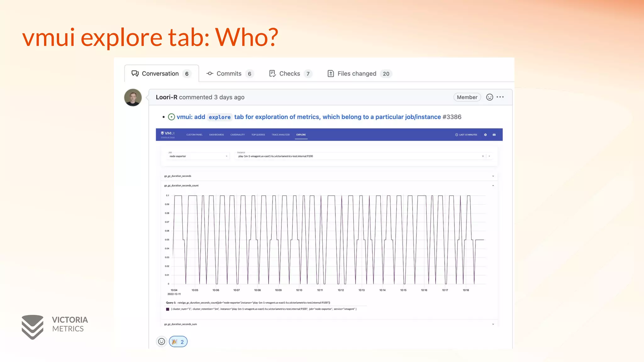Open Cardinality in the VMUI nav
This screenshot has height=362, width=644.
point(237,135)
